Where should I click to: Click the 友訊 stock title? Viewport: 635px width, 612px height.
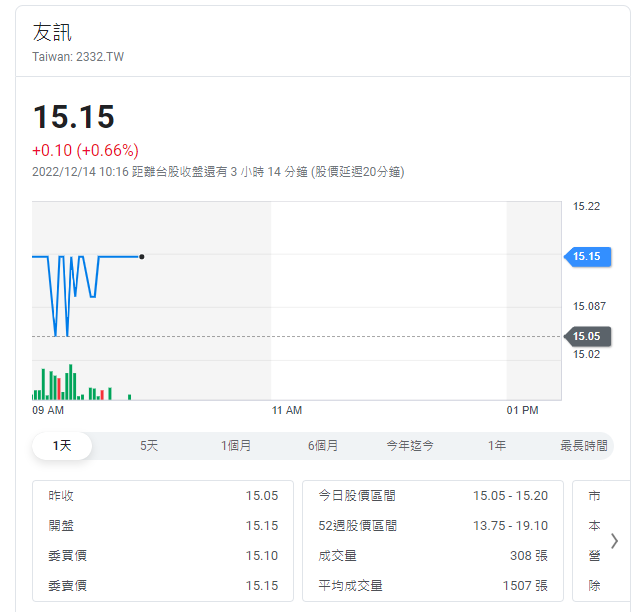coord(53,34)
